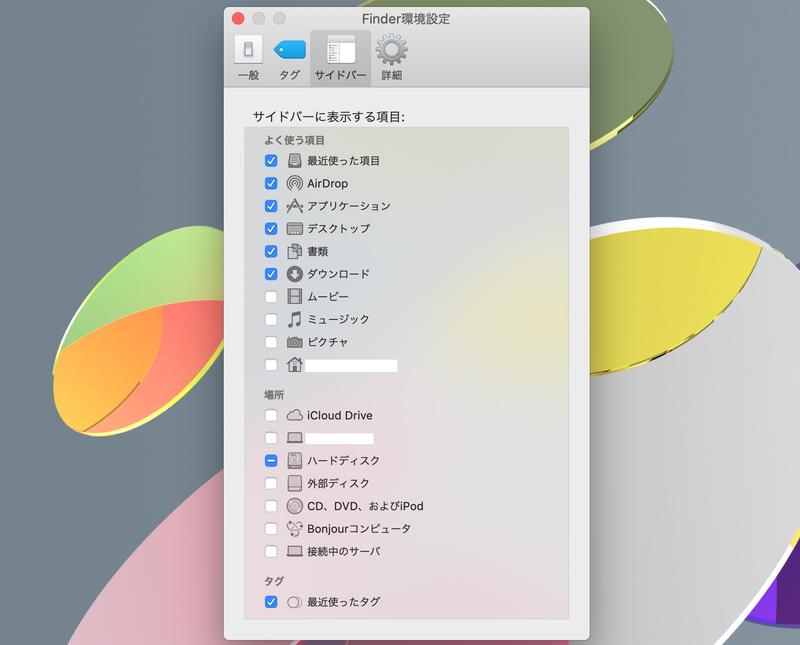Click the circle tag icon beside 最近使ったタグ
This screenshot has height=645, width=800.
[x=294, y=602]
